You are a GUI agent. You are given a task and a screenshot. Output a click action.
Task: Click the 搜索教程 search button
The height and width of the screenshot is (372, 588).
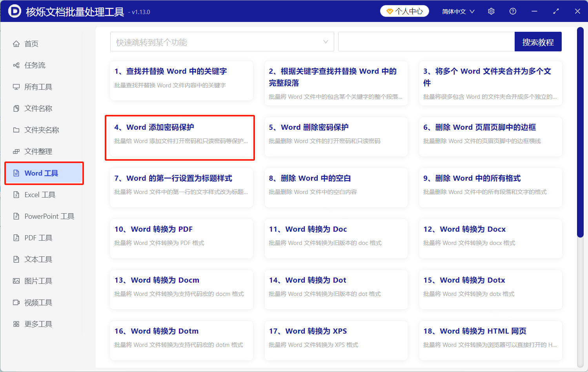538,42
